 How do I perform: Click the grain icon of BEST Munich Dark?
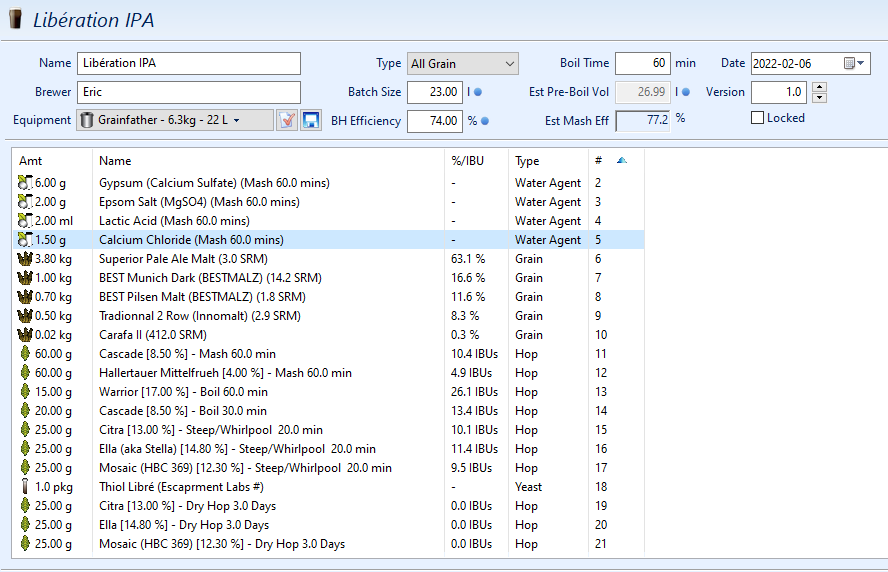[25, 278]
